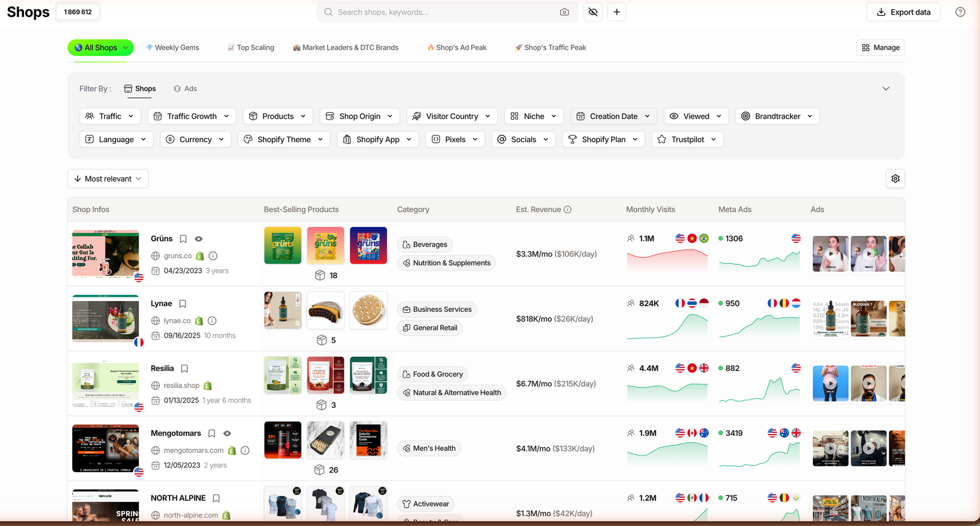Select the All Shops tab

point(100,48)
